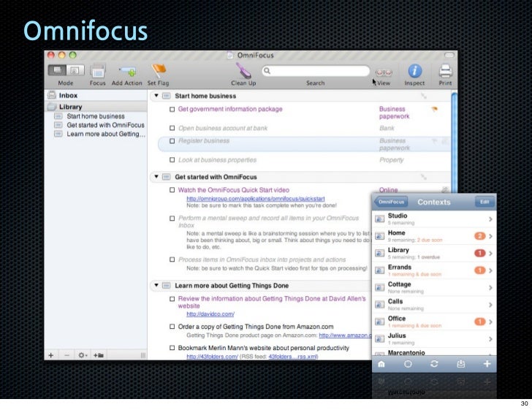This screenshot has height=410, width=532.
Task: Click the Inbox tray icon in sidebar
Action: click(x=52, y=95)
